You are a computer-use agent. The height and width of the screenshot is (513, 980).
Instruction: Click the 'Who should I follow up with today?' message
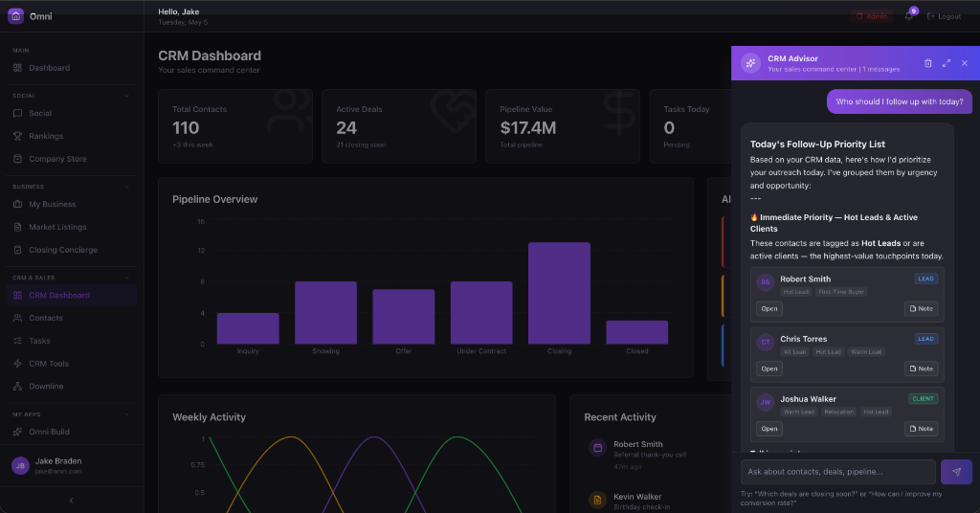pyautogui.click(x=900, y=101)
